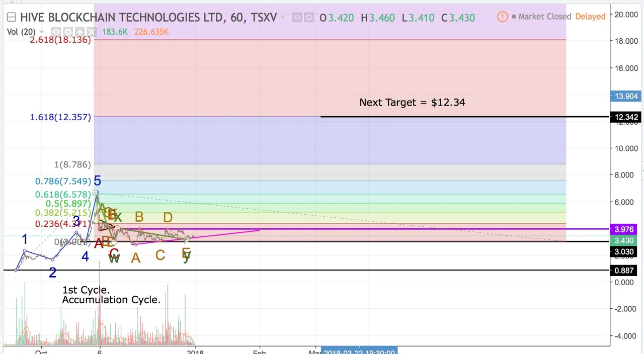
Task: Click the 20.000 price scale label
Action: 626,14
